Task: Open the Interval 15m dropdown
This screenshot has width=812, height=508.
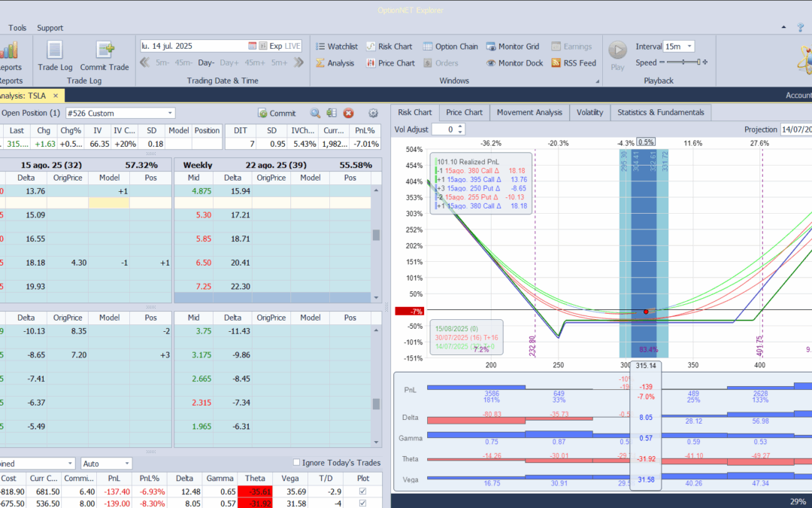Action: pyautogui.click(x=689, y=46)
